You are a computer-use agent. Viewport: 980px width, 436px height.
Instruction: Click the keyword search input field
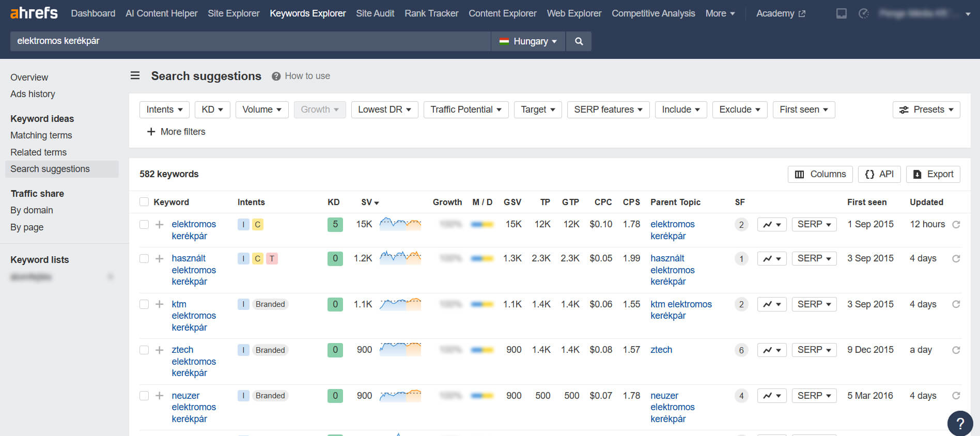251,41
